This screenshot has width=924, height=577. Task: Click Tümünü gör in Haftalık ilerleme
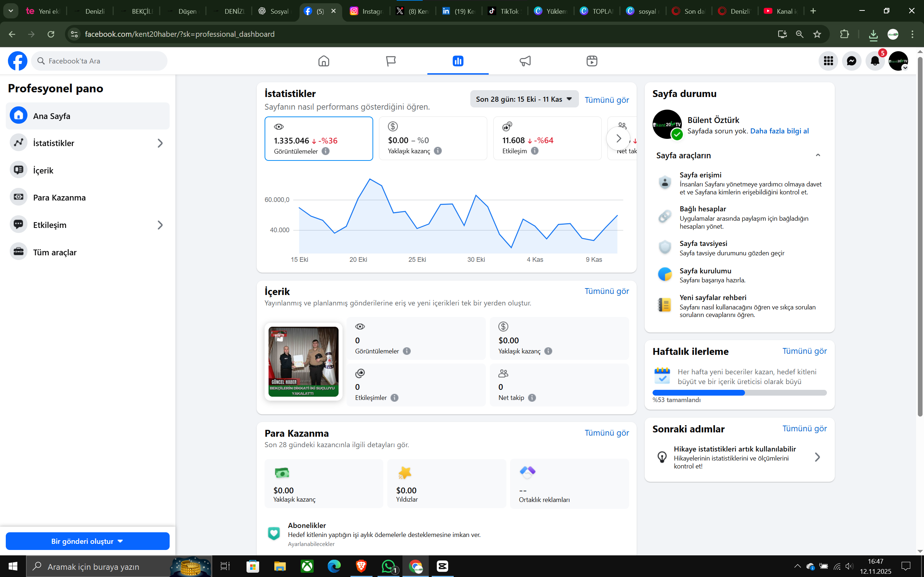[804, 351]
